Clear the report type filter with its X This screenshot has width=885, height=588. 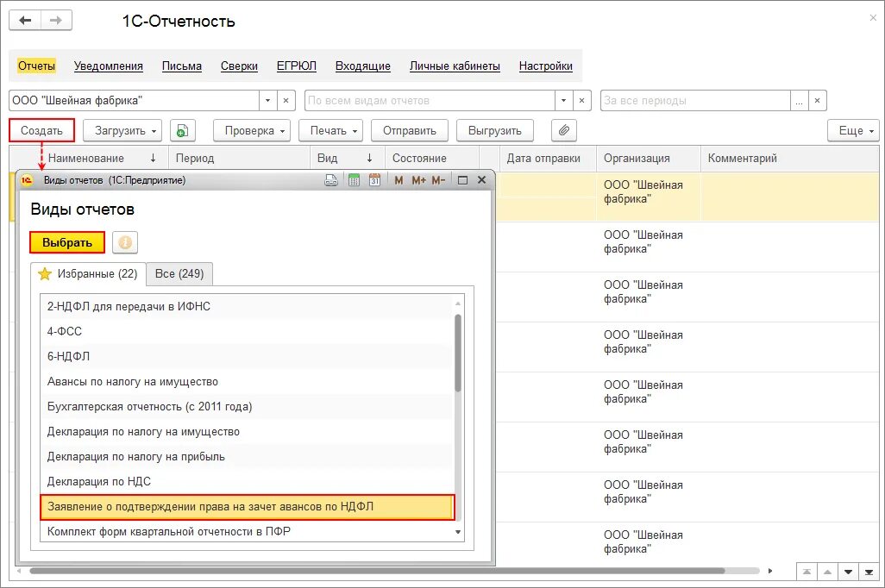pos(581,101)
